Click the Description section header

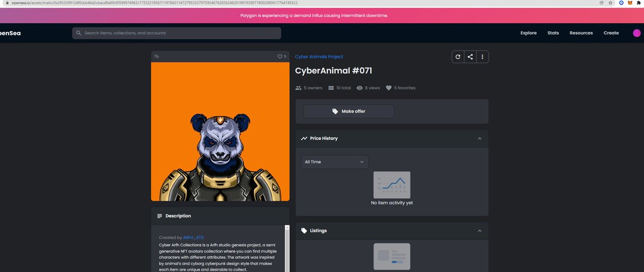pyautogui.click(x=220, y=216)
